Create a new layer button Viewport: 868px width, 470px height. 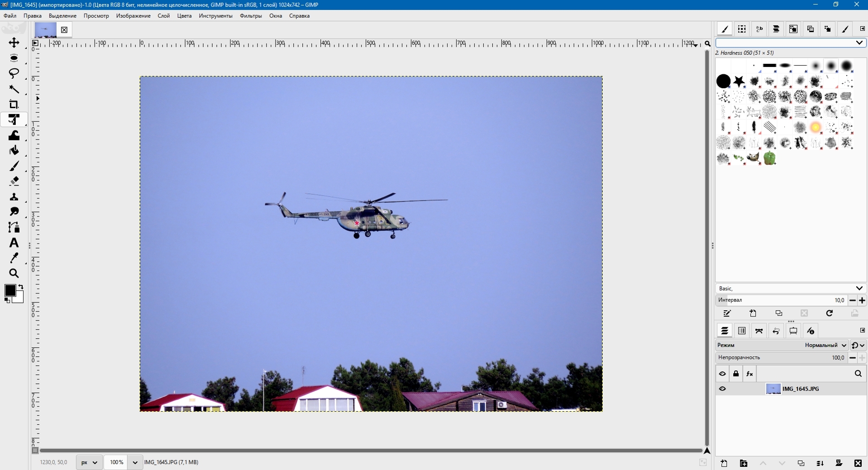[x=724, y=463]
